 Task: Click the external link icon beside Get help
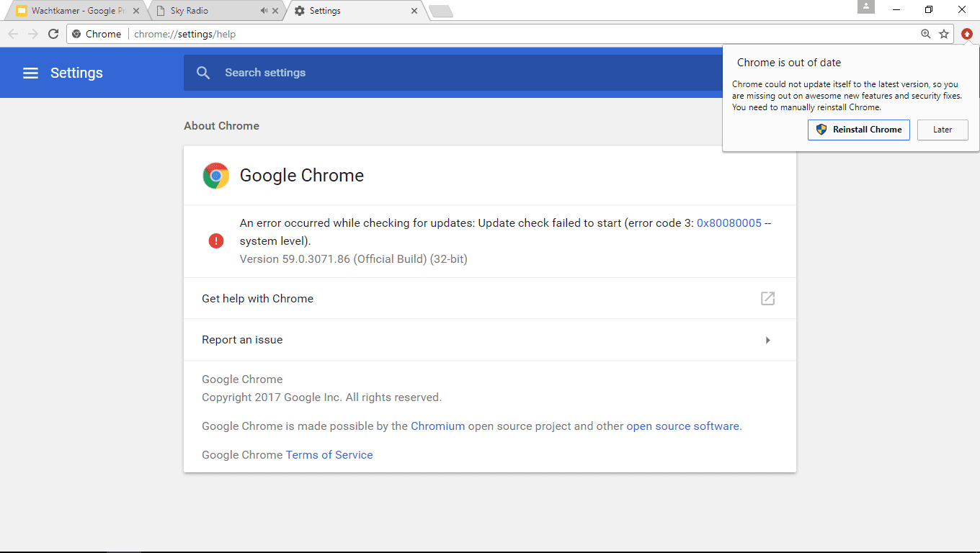767,298
